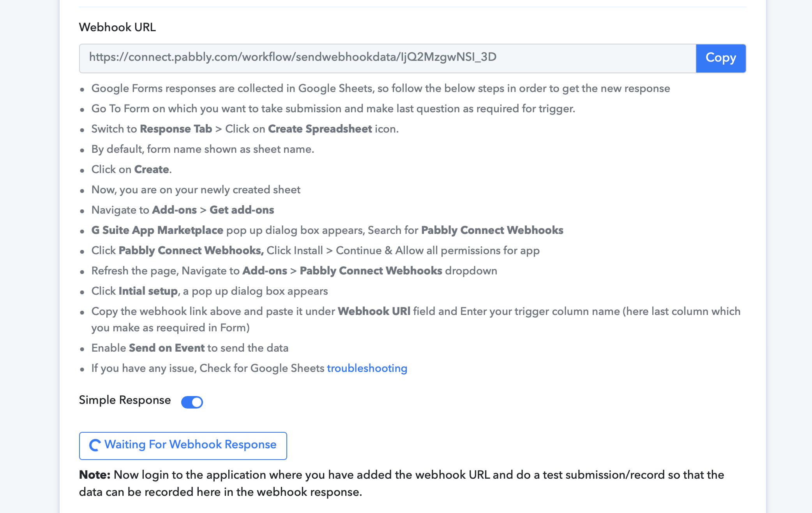Click the Webhook URL heading label

tap(117, 27)
